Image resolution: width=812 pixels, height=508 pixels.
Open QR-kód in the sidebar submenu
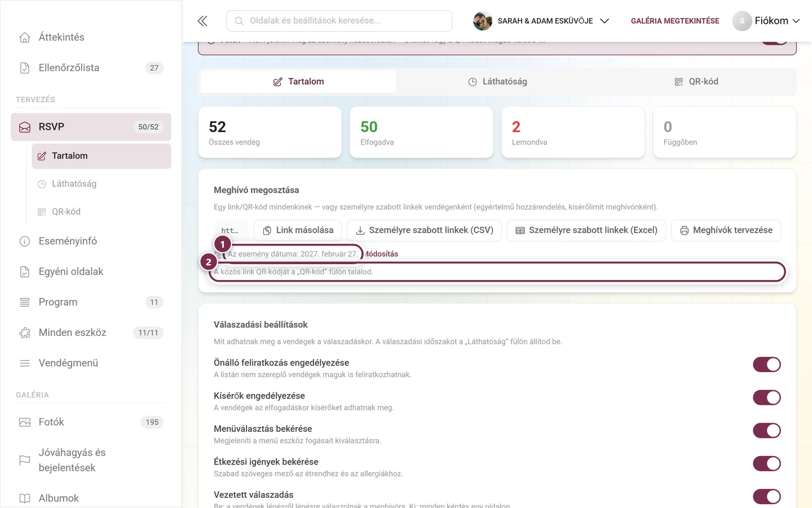coord(101,212)
